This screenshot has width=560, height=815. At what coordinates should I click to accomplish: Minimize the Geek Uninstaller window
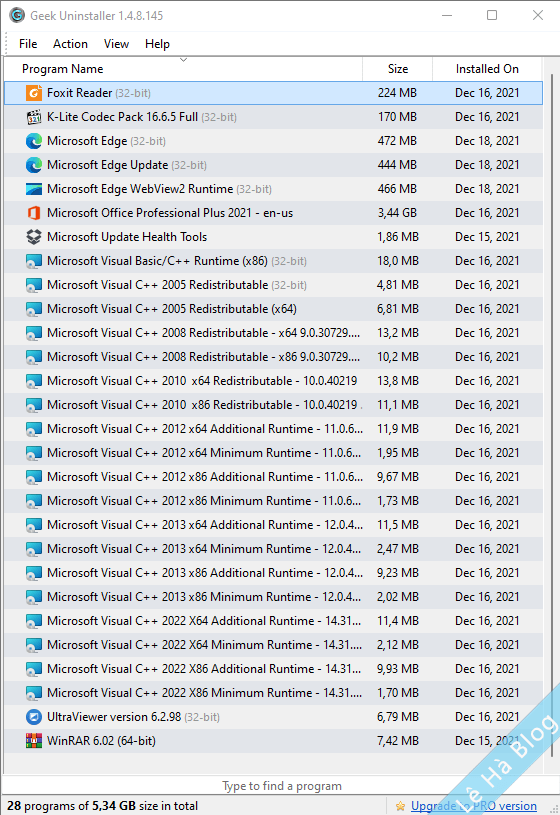point(447,15)
